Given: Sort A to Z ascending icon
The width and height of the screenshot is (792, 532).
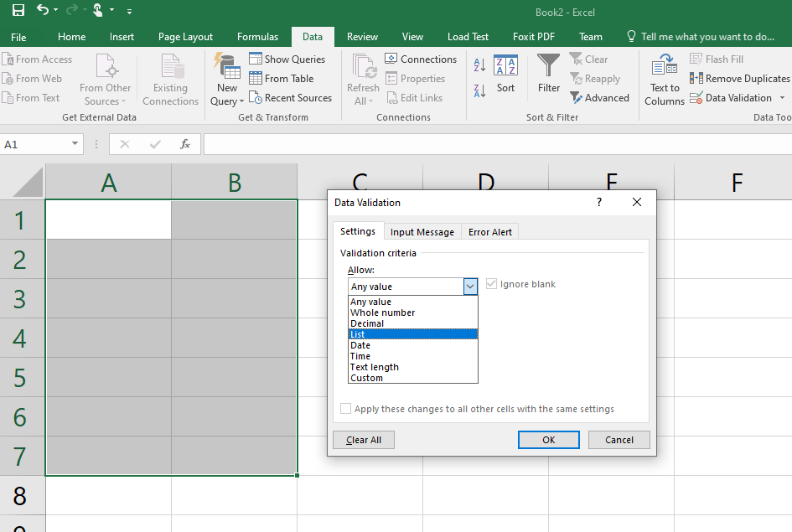Looking at the screenshot, I should pos(479,65).
